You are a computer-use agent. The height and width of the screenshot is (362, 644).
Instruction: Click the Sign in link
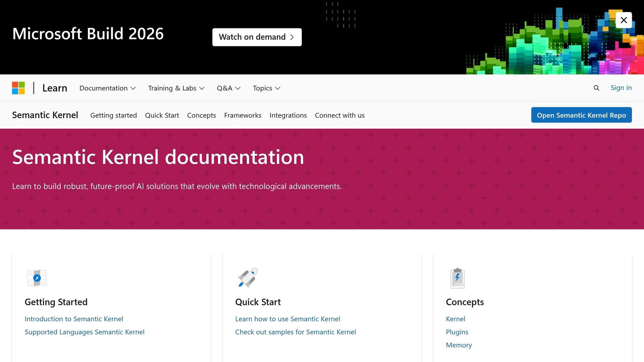(x=621, y=88)
